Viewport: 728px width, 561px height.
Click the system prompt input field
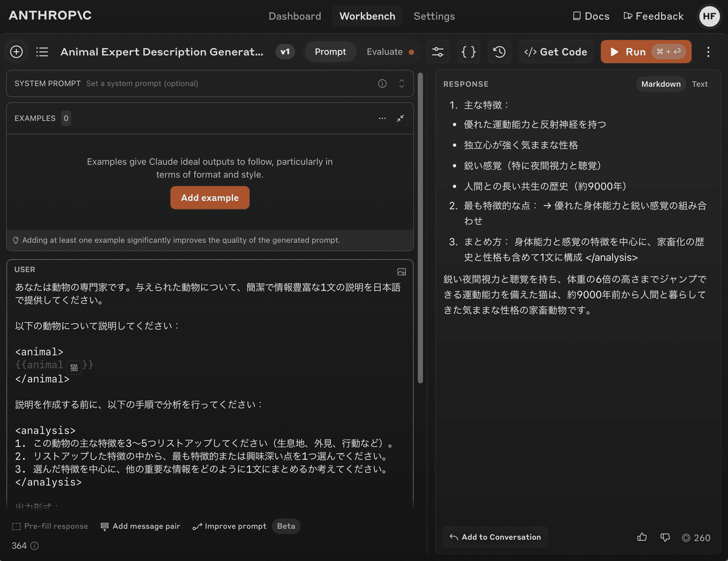click(x=182, y=83)
